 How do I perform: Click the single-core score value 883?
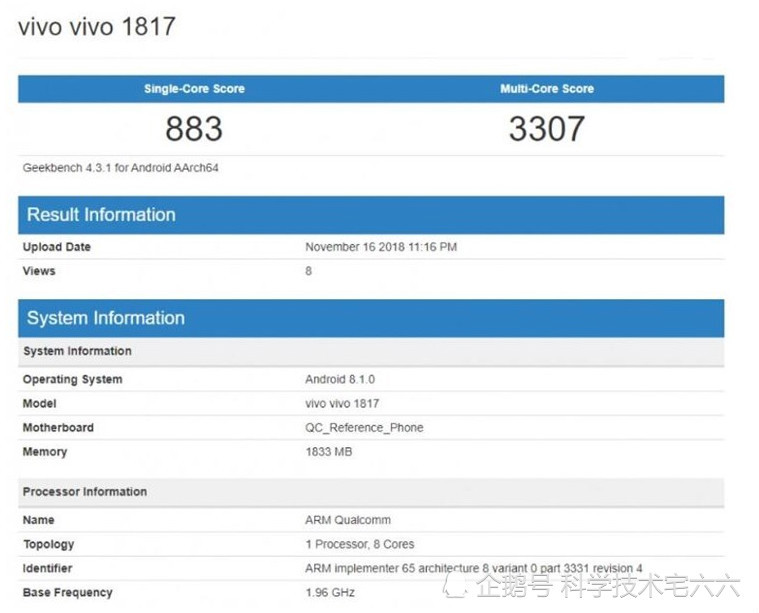pyautogui.click(x=194, y=129)
